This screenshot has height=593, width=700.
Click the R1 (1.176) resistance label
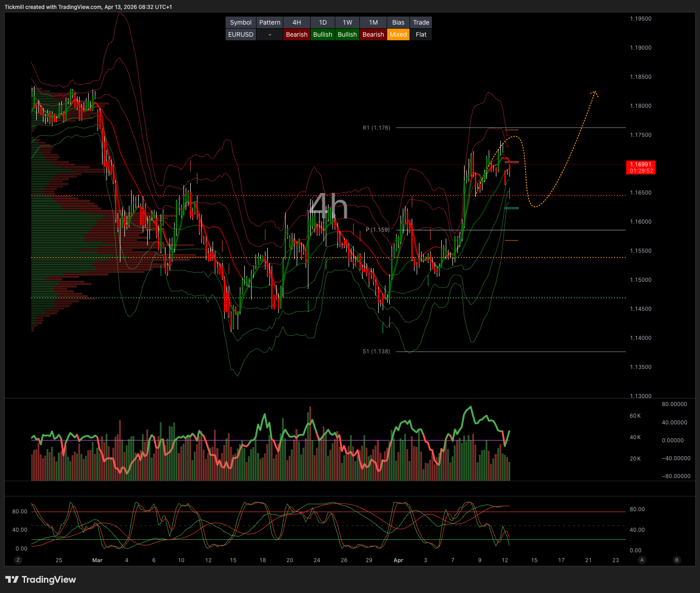point(376,128)
